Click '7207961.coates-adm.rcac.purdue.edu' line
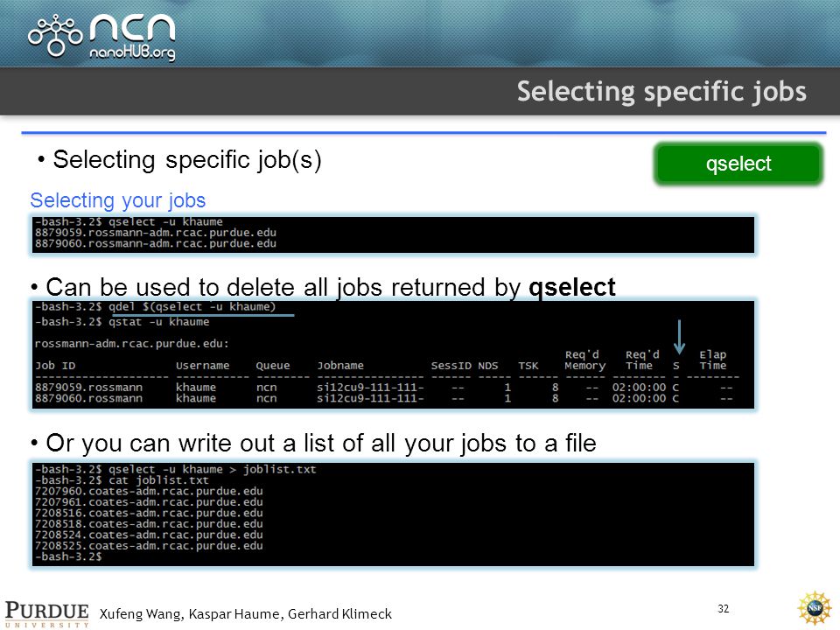The width and height of the screenshot is (840, 630). tap(149, 502)
